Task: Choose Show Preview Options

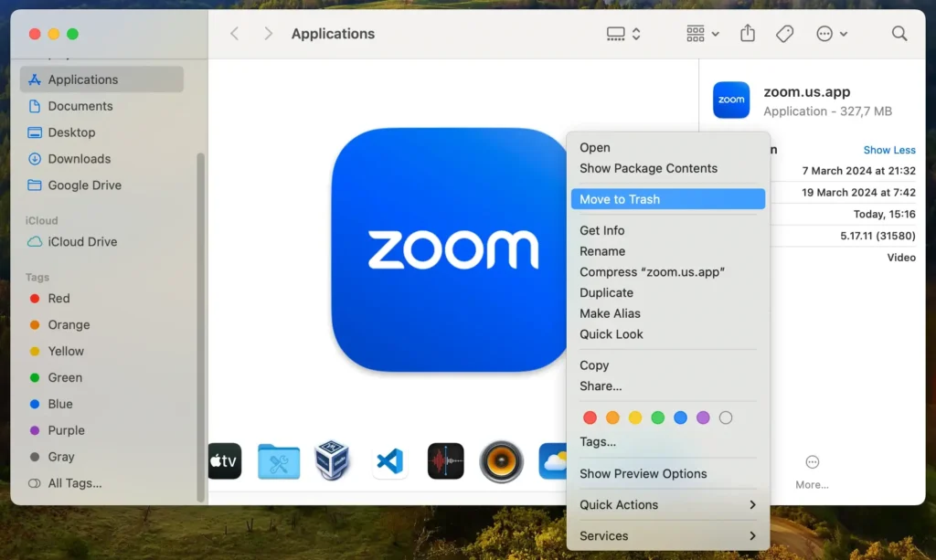Action: pyautogui.click(x=668, y=473)
